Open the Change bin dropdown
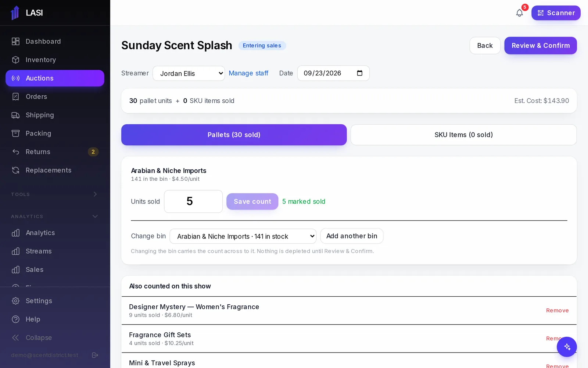The width and height of the screenshot is (588, 368). [243, 236]
